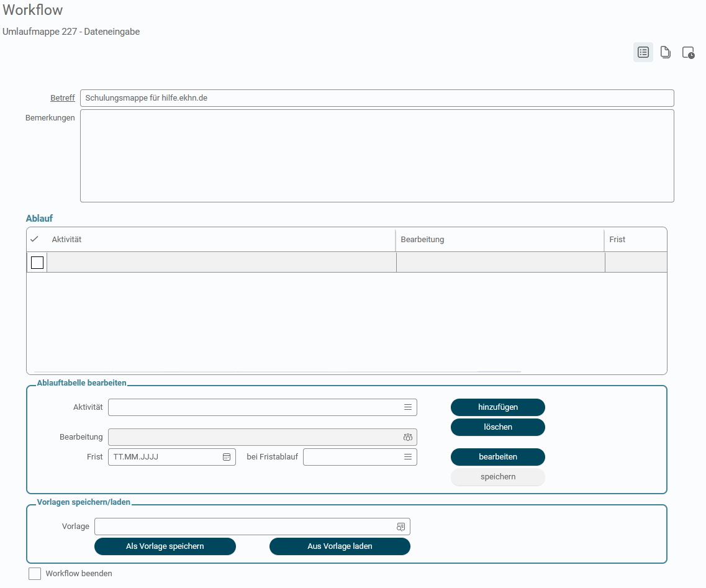Open the Vorlage search picker icon
This screenshot has width=706, height=588.
[x=401, y=527]
